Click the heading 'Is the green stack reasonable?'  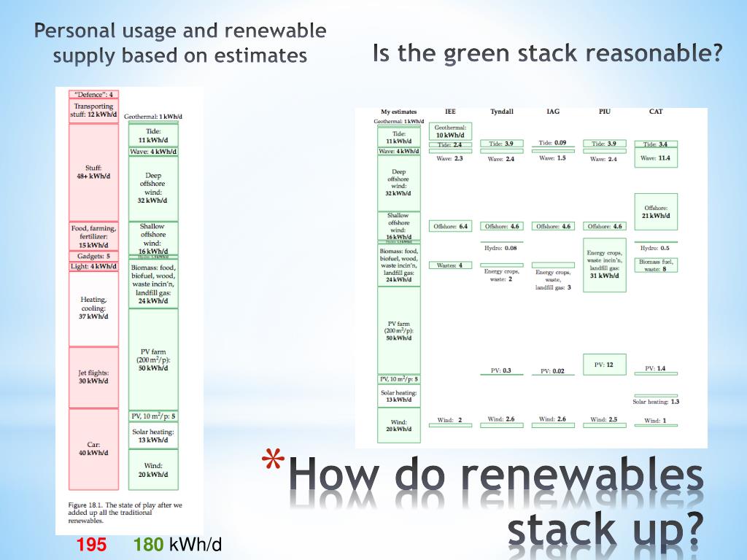(547, 52)
